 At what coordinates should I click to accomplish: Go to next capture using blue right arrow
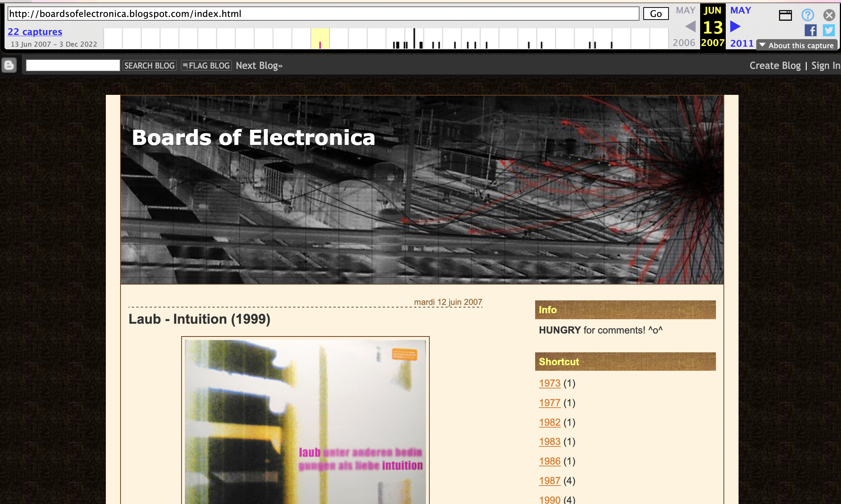(x=734, y=26)
